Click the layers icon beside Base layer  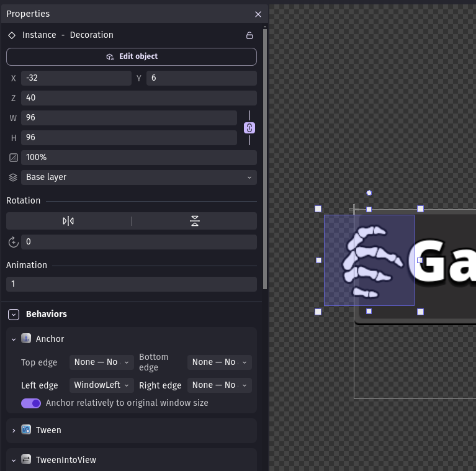(13, 177)
